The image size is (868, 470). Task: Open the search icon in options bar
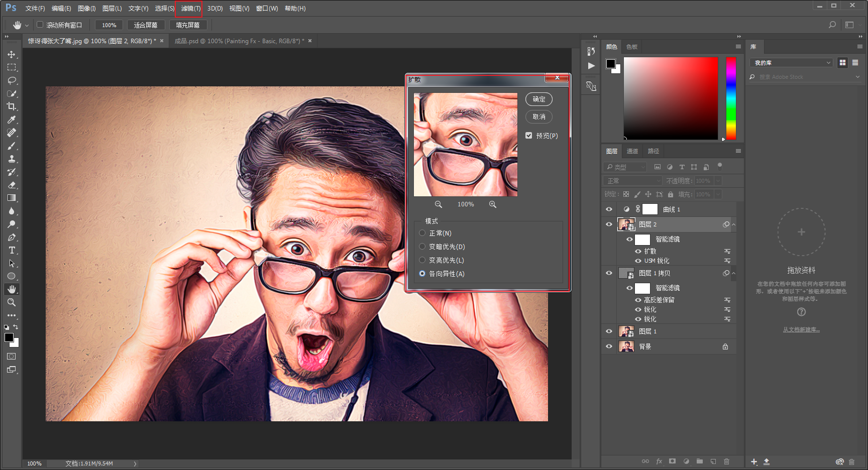(x=832, y=25)
